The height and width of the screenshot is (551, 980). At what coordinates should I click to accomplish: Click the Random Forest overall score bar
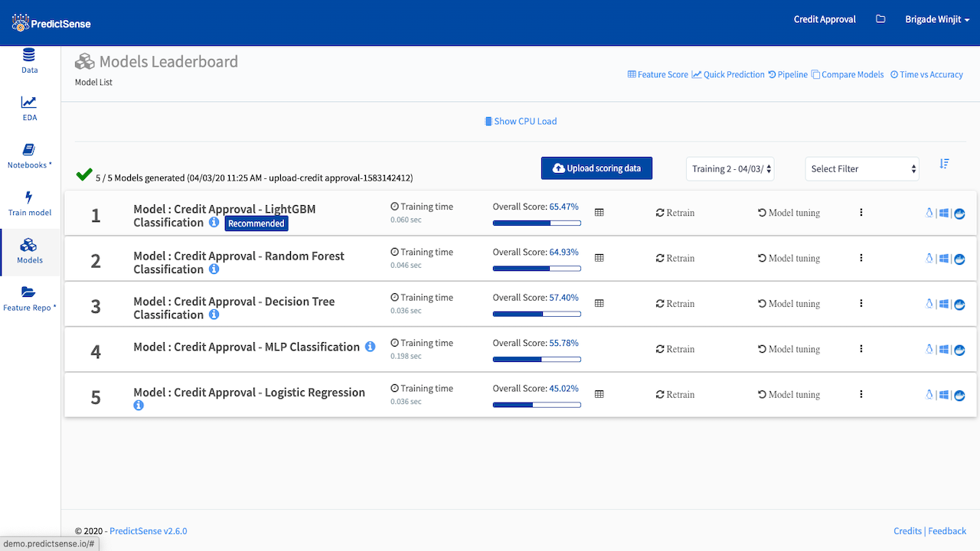[537, 269]
